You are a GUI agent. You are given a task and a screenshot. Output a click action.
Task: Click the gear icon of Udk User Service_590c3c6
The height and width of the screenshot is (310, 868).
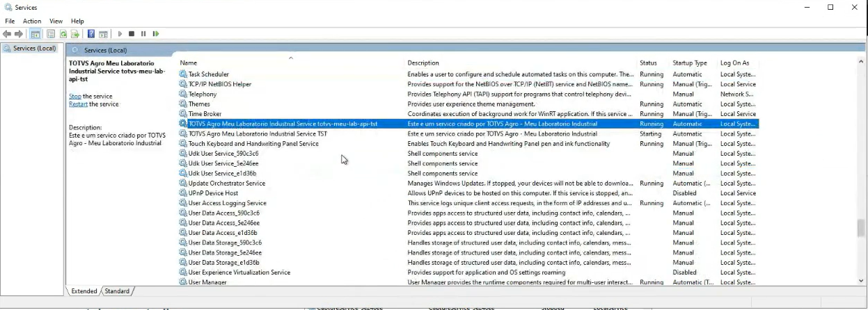coord(184,154)
